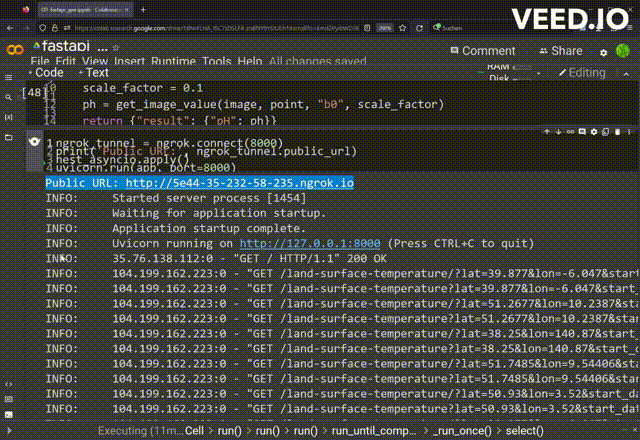Add a comment to the cell

[x=583, y=132]
